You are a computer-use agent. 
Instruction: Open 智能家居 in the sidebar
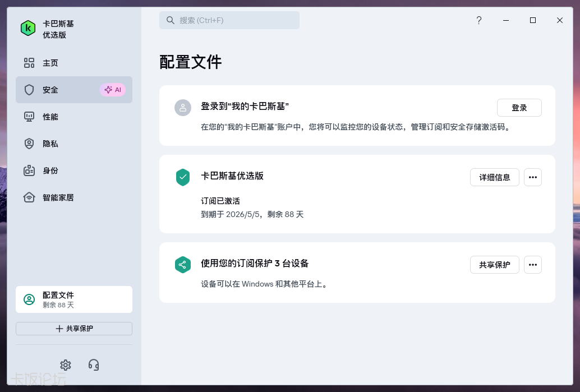[58, 197]
